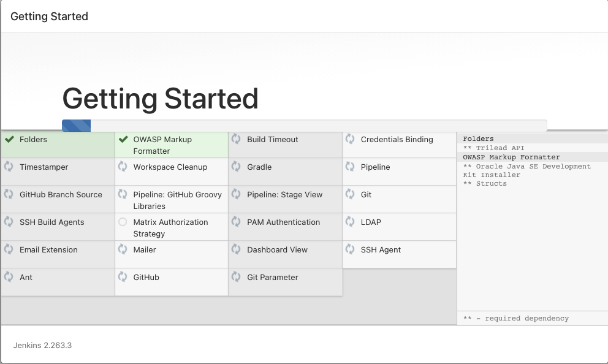Click the spinner icon in the GitHub cell
The width and height of the screenshot is (608, 364).
(123, 276)
